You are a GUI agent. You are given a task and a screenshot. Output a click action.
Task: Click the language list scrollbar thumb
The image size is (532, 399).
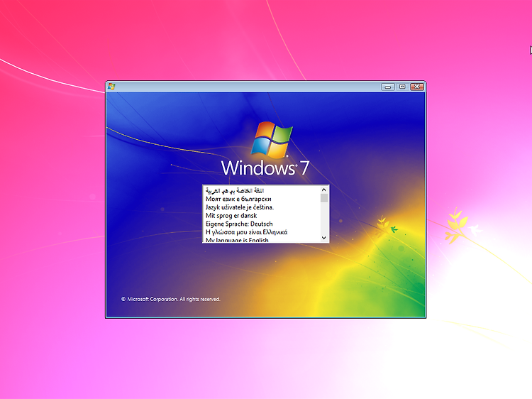click(x=324, y=198)
